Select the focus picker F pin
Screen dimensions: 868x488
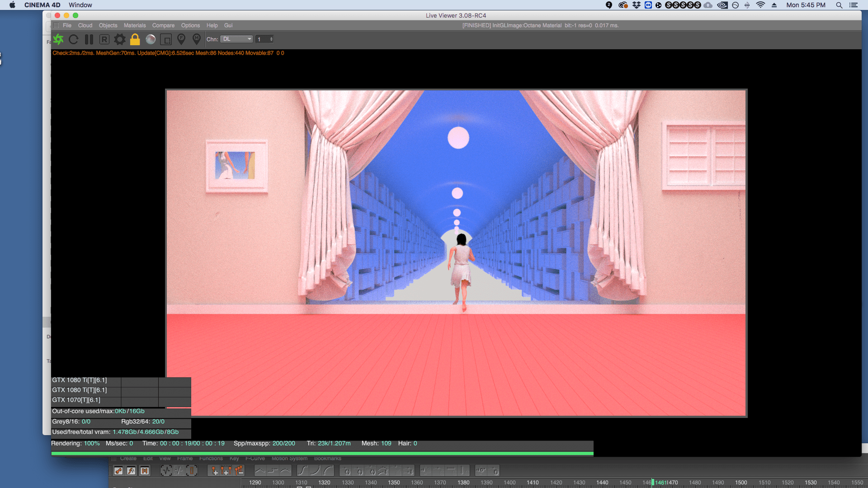point(181,39)
